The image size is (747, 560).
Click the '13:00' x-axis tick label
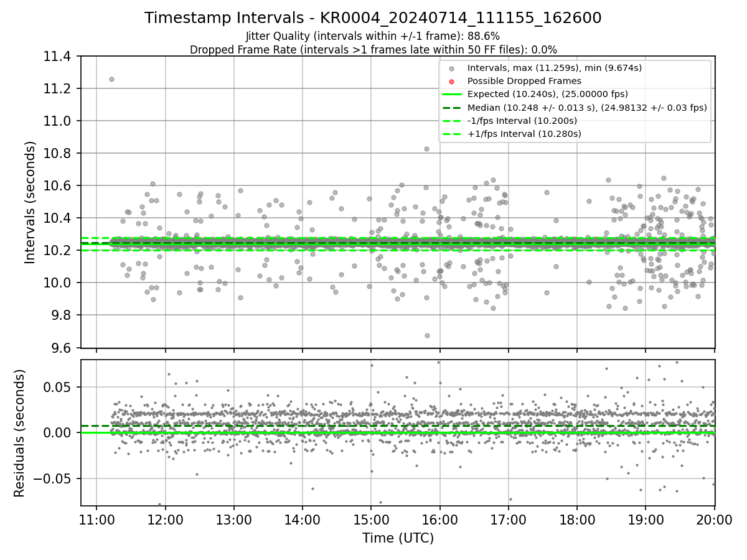234,519
